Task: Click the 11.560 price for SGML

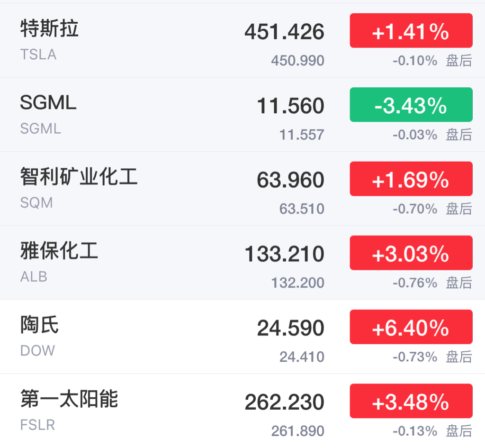Action: click(x=290, y=106)
